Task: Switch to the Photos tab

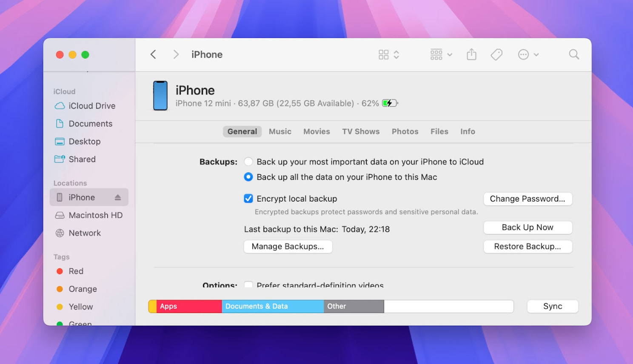Action: tap(405, 131)
